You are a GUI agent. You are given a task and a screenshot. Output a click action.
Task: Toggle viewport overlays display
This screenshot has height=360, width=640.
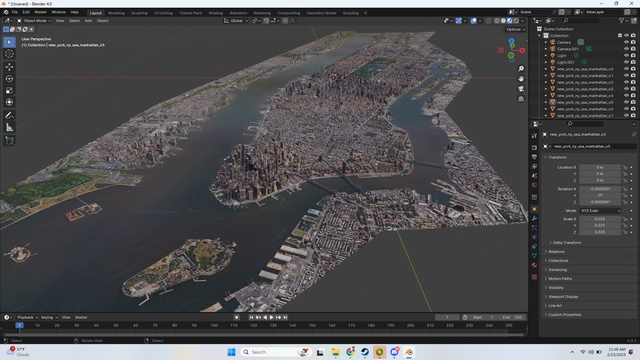coord(473,20)
